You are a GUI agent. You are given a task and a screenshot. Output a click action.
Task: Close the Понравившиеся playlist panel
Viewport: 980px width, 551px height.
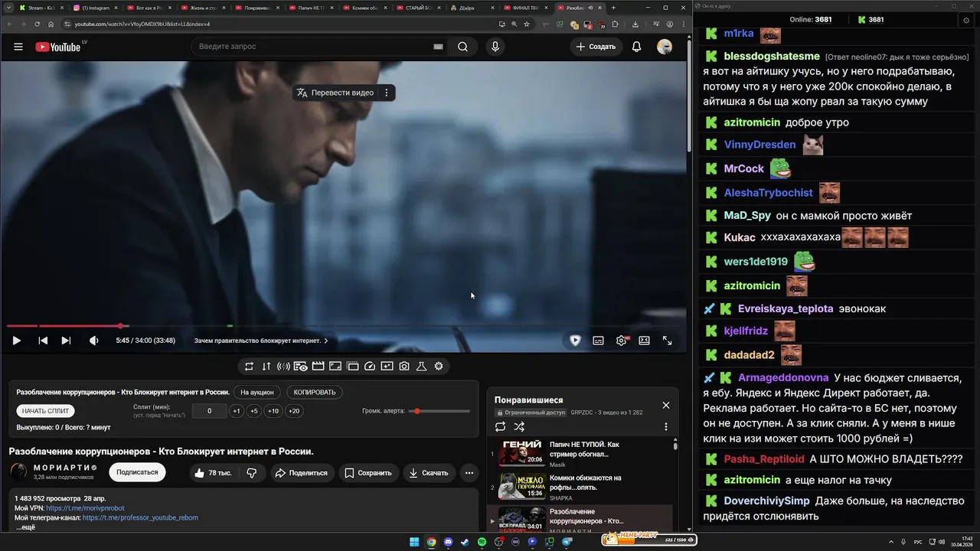tap(665, 405)
